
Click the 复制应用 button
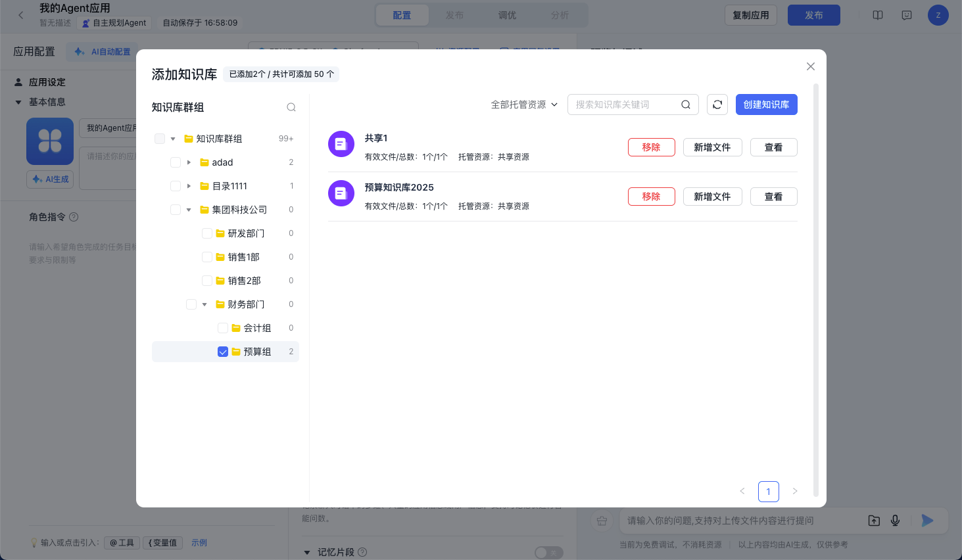click(751, 15)
